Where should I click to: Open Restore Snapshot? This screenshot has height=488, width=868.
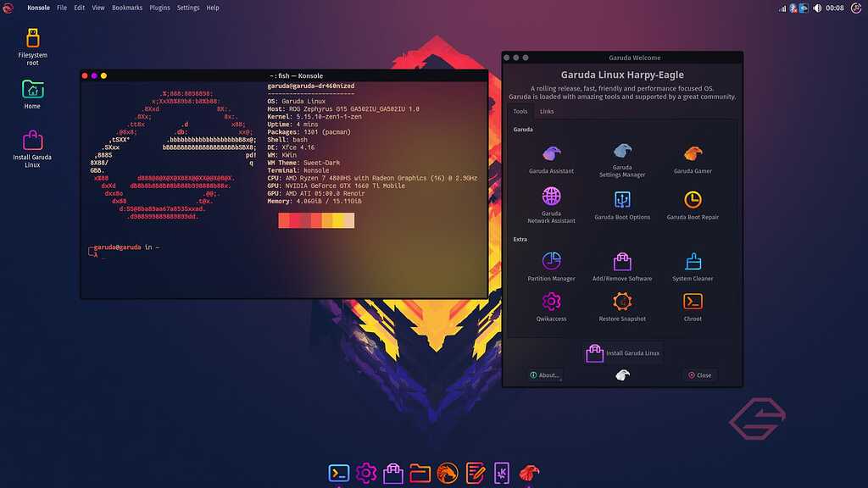click(x=622, y=303)
